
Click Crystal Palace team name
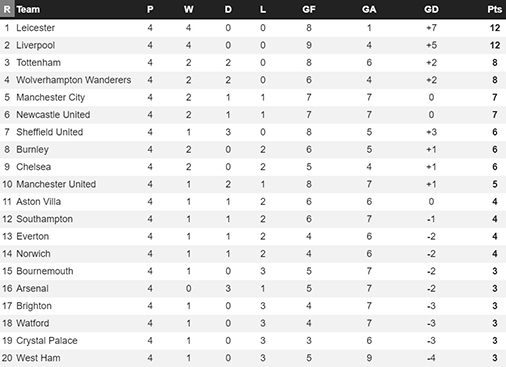click(x=47, y=341)
